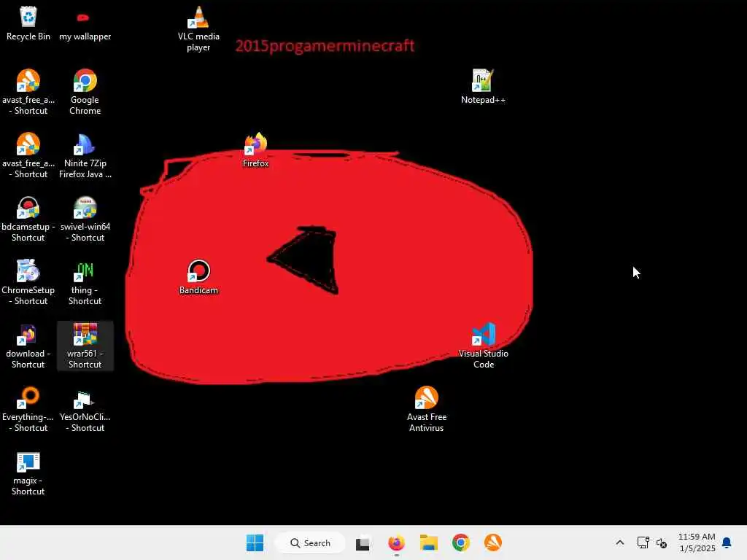
Task: Open network status tray icon
Action: pos(643,542)
